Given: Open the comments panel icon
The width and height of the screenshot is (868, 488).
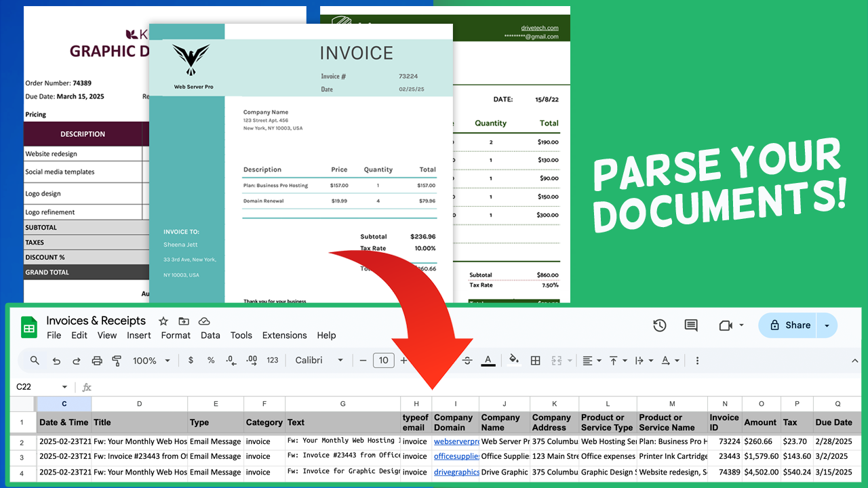Looking at the screenshot, I should pyautogui.click(x=691, y=325).
